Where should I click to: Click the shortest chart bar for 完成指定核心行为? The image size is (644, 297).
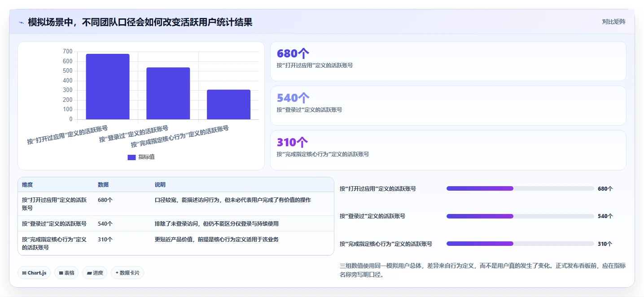228,105
